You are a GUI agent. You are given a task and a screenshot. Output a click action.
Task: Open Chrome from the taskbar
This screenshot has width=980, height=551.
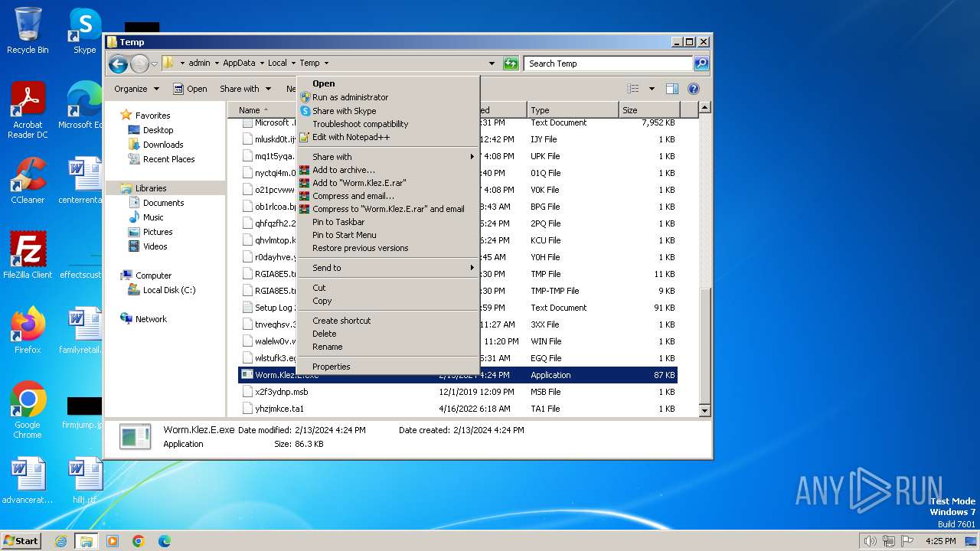tap(139, 541)
